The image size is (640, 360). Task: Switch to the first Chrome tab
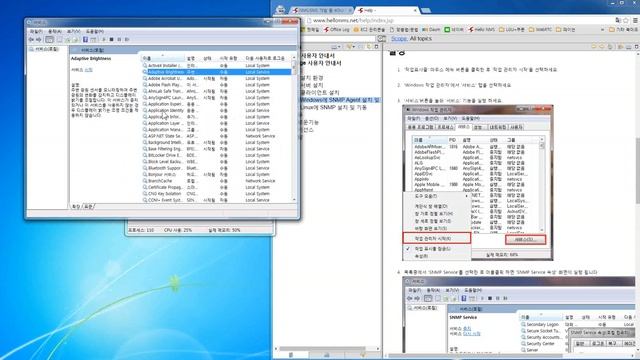[321, 10]
